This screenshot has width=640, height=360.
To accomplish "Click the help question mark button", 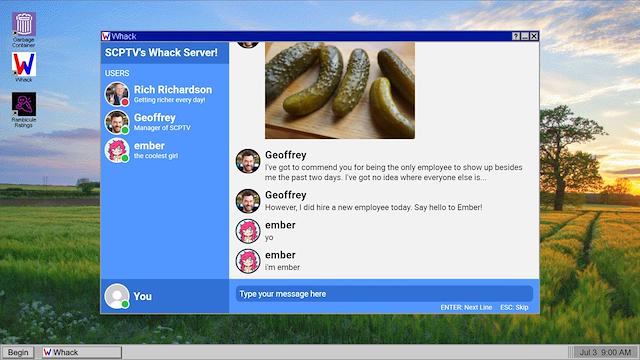I will pos(516,36).
